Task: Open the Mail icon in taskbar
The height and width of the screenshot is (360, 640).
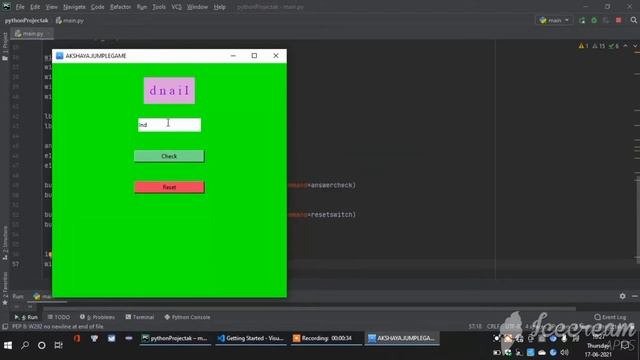Action: tap(111, 338)
